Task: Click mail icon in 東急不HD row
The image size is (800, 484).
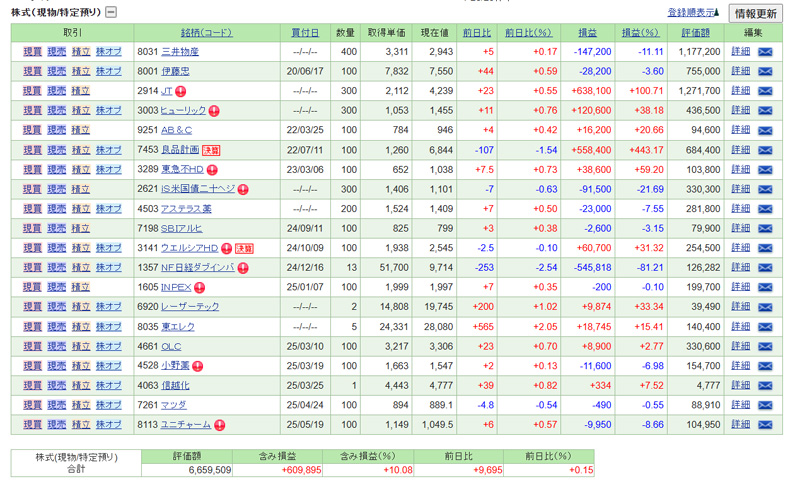Action: (x=765, y=170)
